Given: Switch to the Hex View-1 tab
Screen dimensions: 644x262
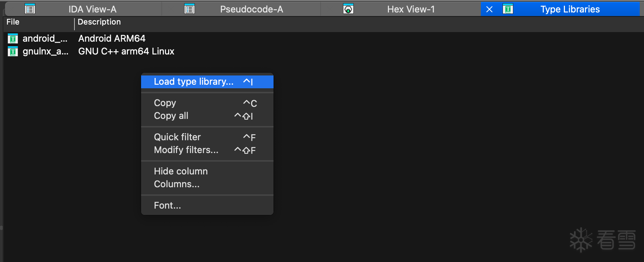Looking at the screenshot, I should (x=411, y=9).
